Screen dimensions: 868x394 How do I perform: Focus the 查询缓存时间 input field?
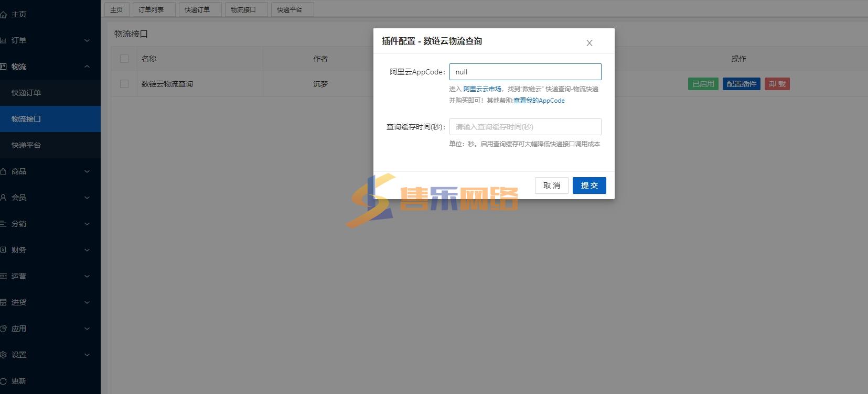click(525, 127)
